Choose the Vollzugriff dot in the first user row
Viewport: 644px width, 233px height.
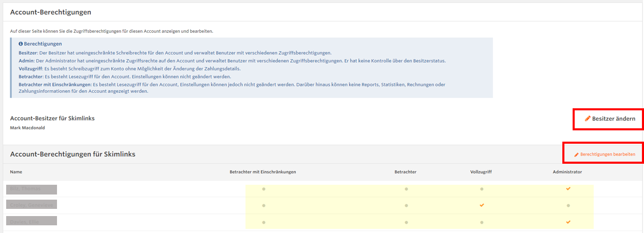click(x=481, y=189)
